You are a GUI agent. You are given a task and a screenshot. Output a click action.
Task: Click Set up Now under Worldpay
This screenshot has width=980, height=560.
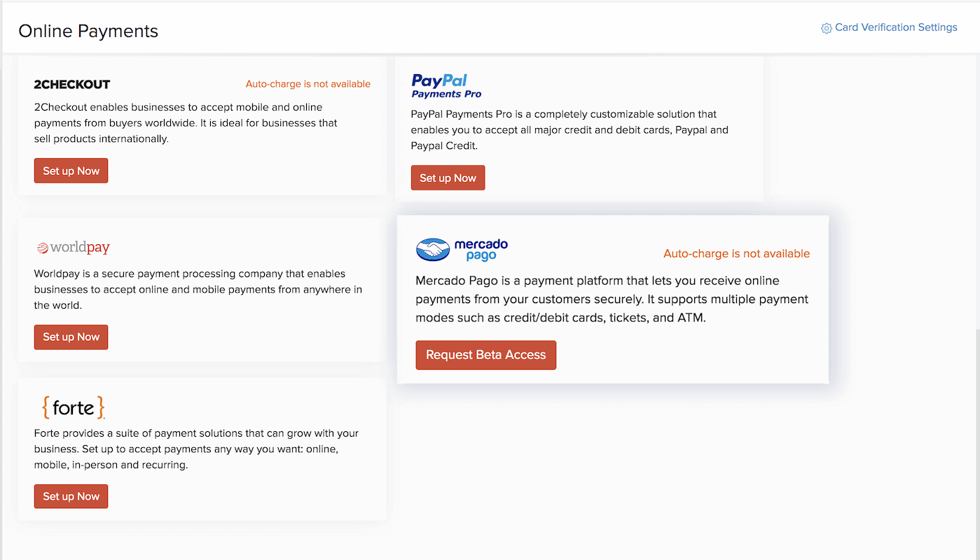[x=71, y=337]
